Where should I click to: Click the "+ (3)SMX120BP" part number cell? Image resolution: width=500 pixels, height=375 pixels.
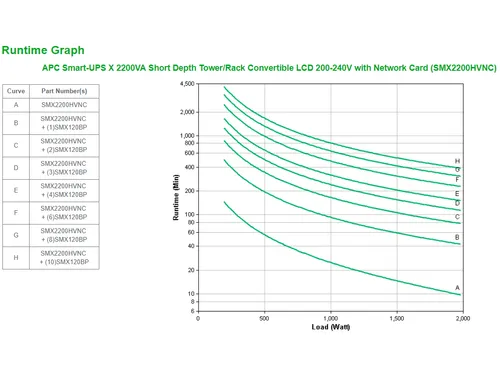tap(64, 168)
